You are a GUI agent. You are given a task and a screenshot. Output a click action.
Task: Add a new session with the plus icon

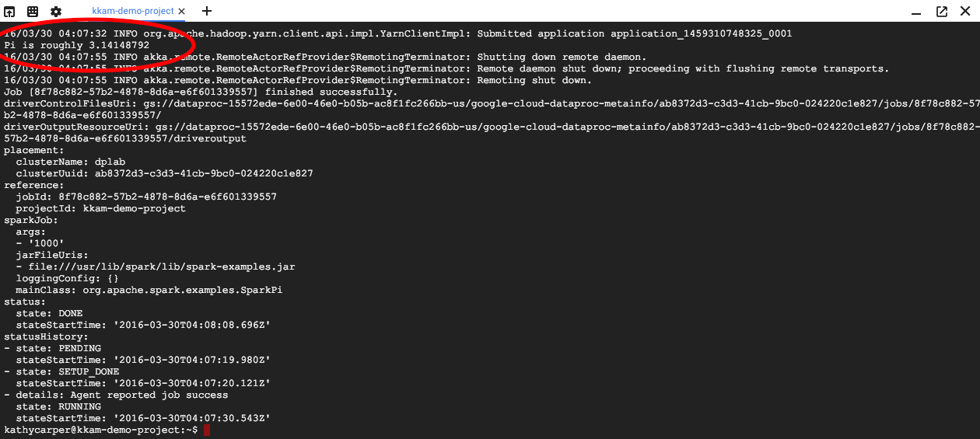[207, 11]
